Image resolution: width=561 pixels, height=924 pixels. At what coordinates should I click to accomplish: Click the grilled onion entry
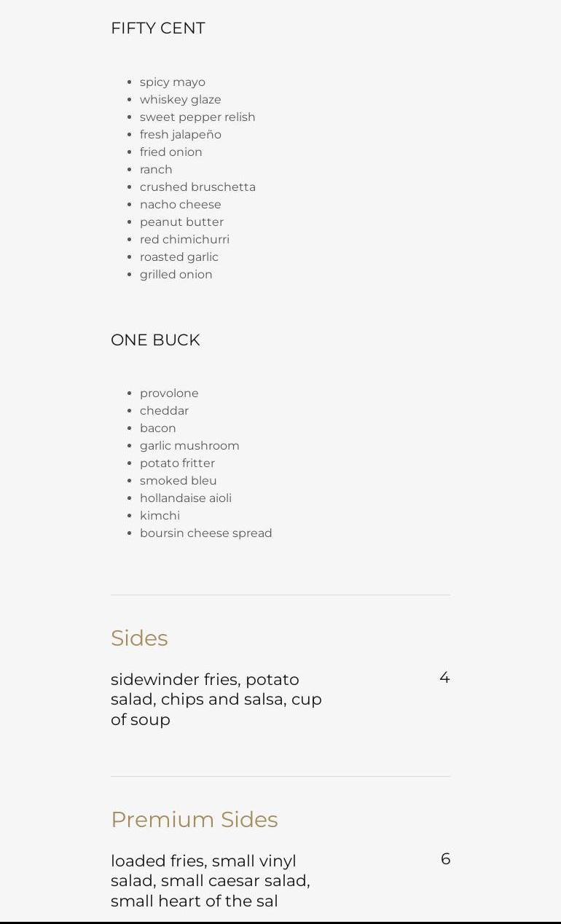(x=176, y=275)
